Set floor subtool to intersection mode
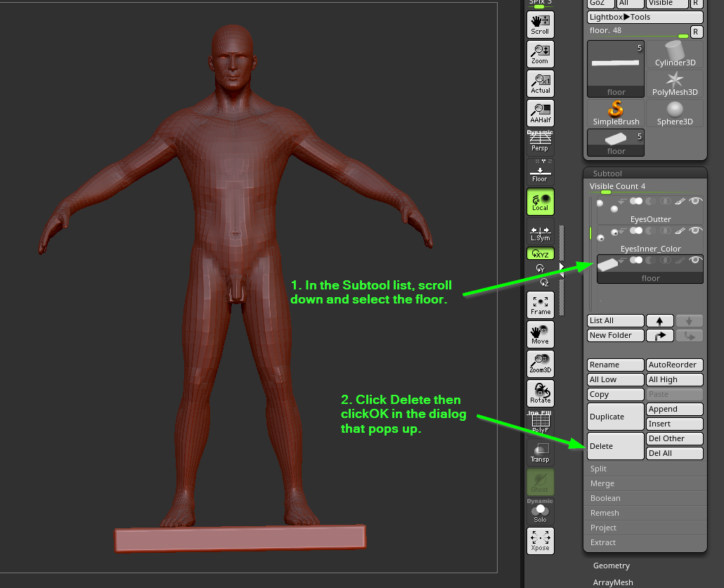The image size is (724, 588). click(666, 260)
